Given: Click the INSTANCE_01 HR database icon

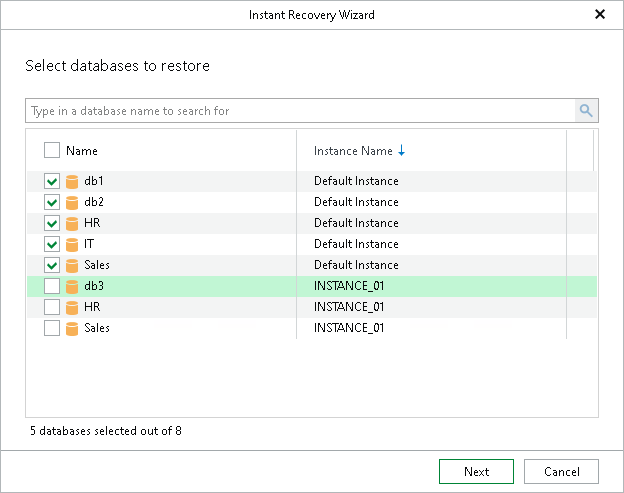Looking at the screenshot, I should 72,307.
